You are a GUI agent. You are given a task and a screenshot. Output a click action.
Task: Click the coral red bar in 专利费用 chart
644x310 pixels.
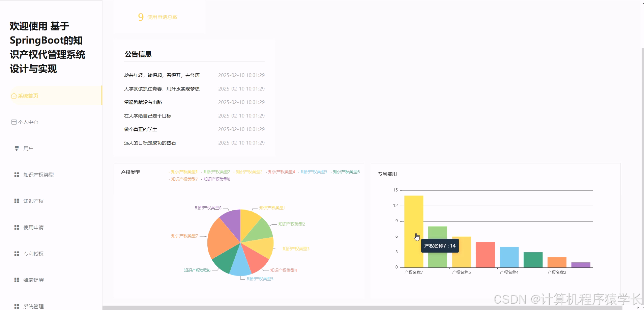click(x=485, y=255)
